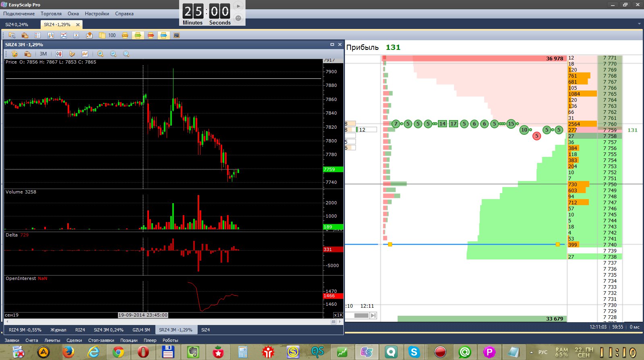Expand the workspace tab list dropdown arrow
The image size is (644, 360).
pyautogui.click(x=639, y=24)
